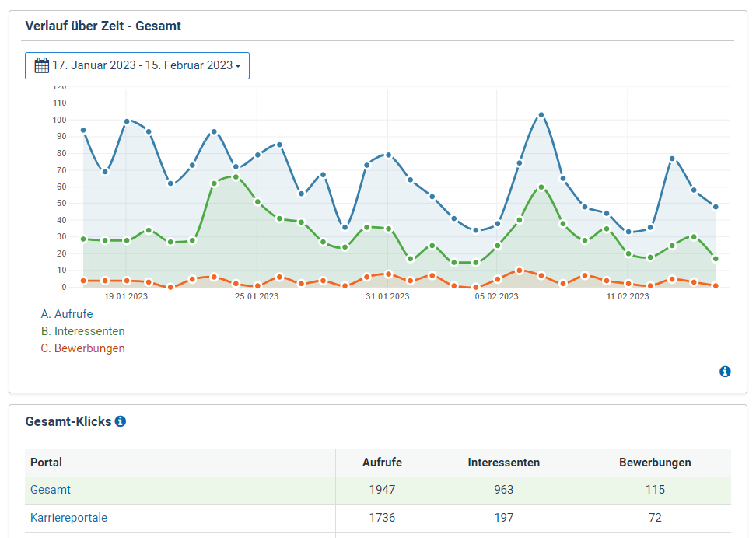Toggle the A. Aufrufe series in legend
Screen dimensions: 756x538
coord(67,314)
